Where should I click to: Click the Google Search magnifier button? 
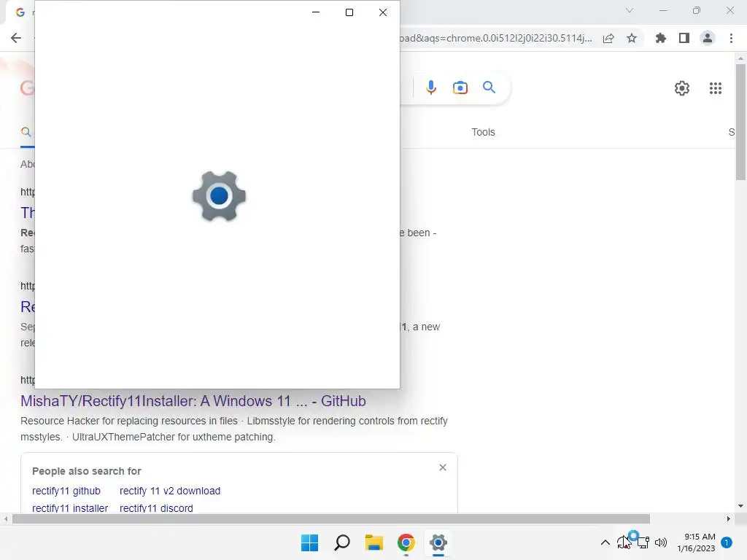pos(489,87)
